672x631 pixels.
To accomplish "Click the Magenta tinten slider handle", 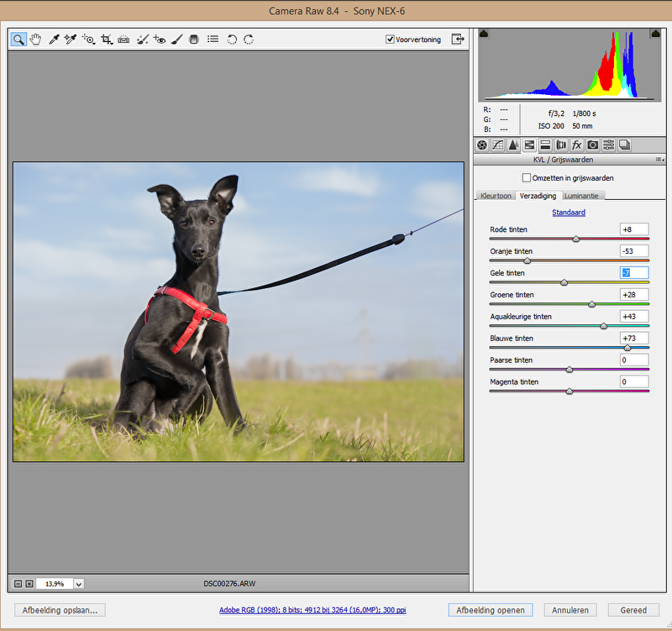I will pos(570,391).
